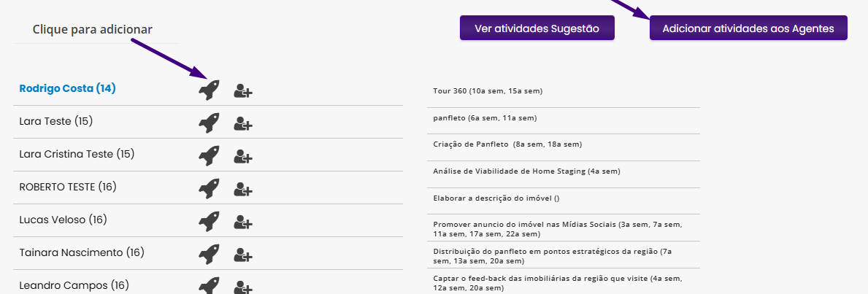868x294 pixels.
Task: Click add-user icon beside Tainara Nascimento
Action: point(242,255)
